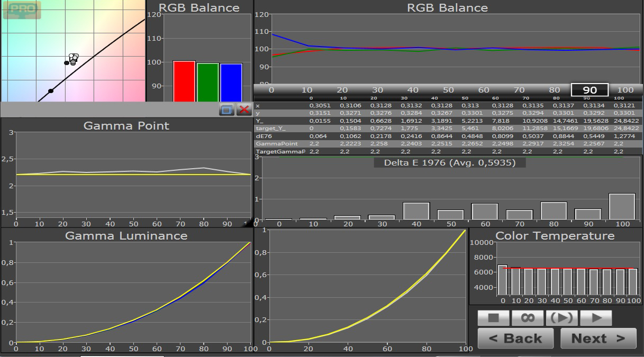Close the panel with the red X icon
The height and width of the screenshot is (357, 644).
point(244,109)
